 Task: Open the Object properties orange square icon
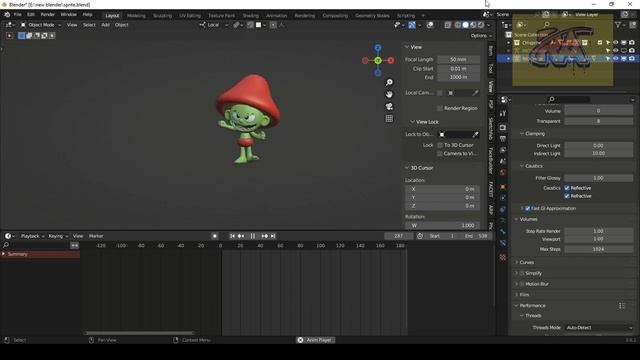[503, 187]
